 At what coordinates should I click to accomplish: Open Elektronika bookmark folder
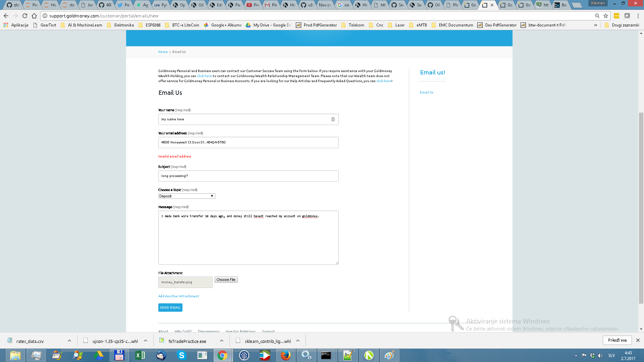120,25
